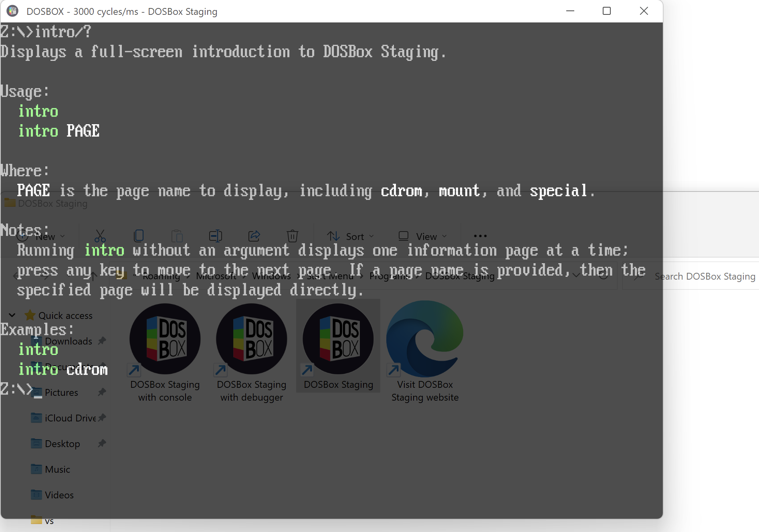This screenshot has width=759, height=532.
Task: Select the plain DOSBox Staging shortcut
Action: click(x=338, y=346)
